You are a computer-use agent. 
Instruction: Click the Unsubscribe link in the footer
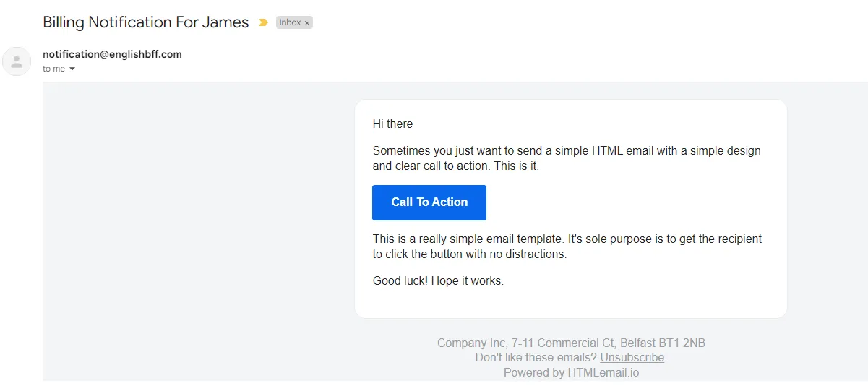tap(632, 357)
